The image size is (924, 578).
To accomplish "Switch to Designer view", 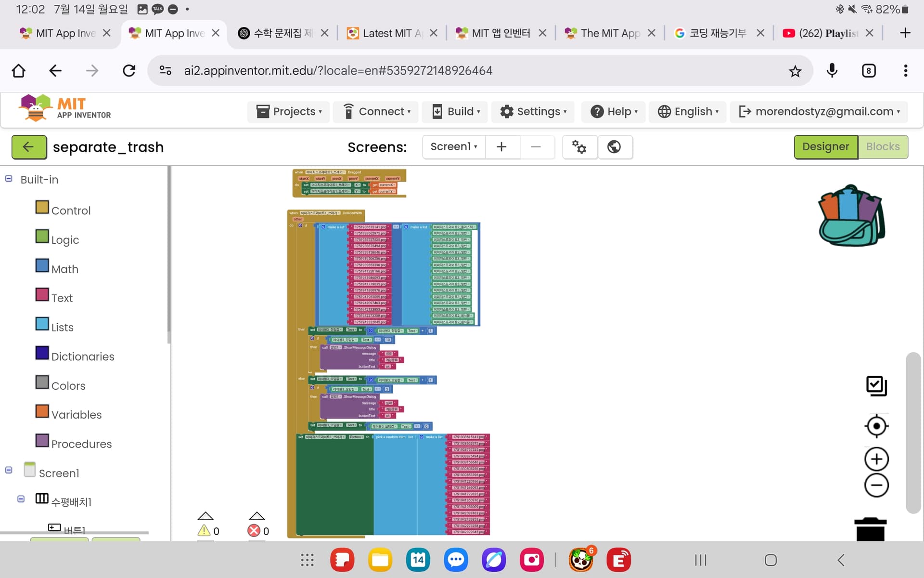I will point(825,146).
